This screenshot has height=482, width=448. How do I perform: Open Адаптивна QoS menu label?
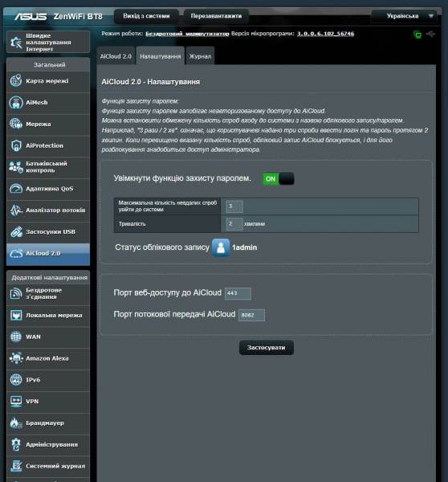point(50,189)
